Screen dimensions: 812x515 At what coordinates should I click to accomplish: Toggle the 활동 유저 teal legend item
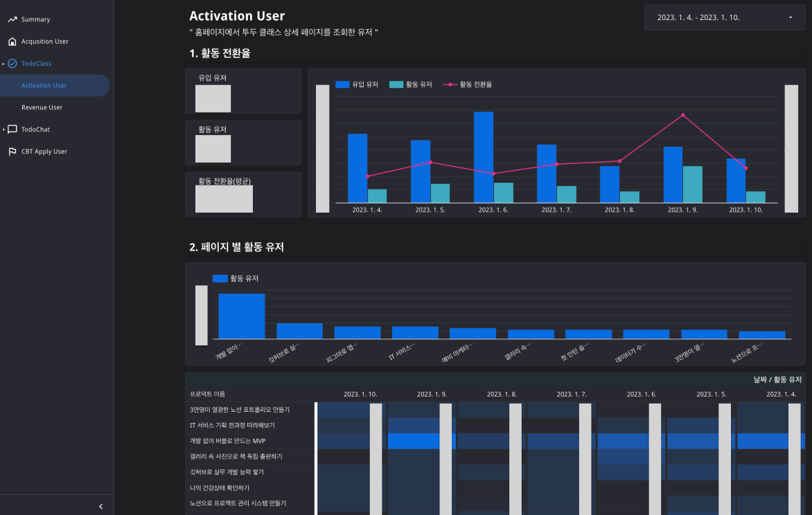tap(411, 84)
